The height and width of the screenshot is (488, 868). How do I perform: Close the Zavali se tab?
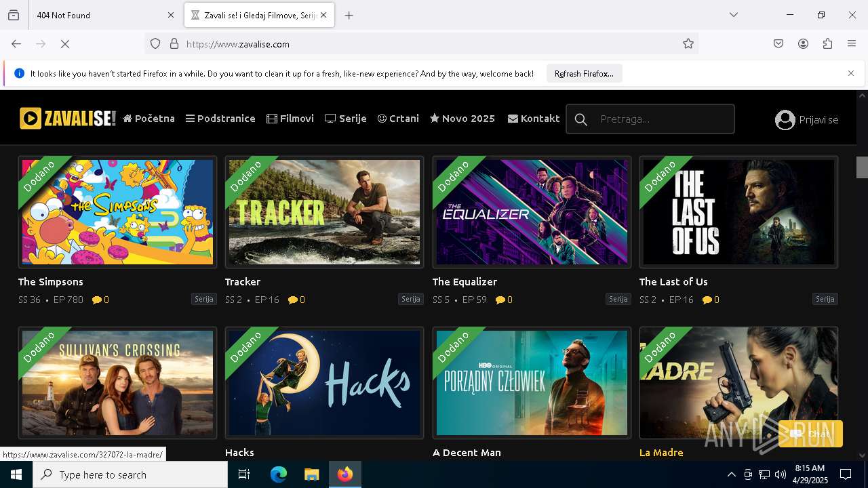click(x=323, y=15)
